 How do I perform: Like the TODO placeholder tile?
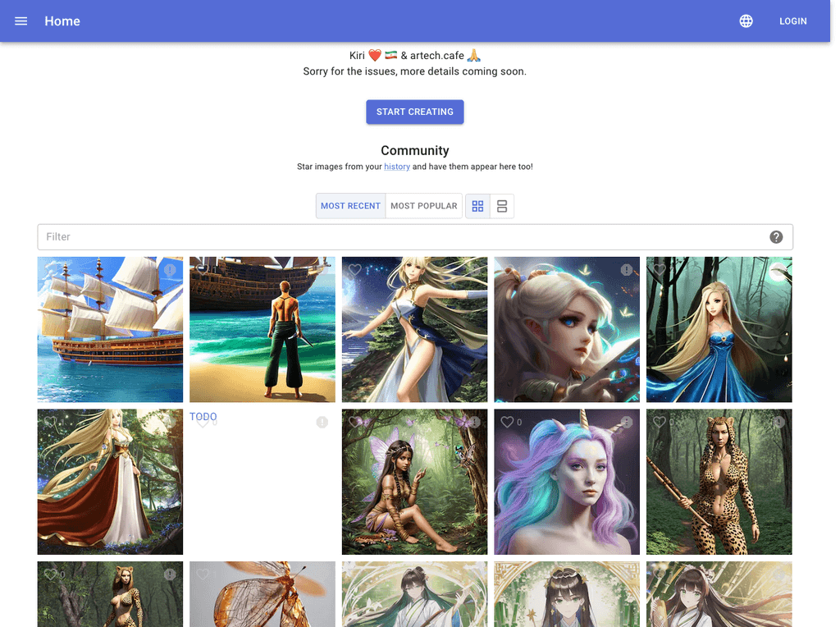(203, 423)
